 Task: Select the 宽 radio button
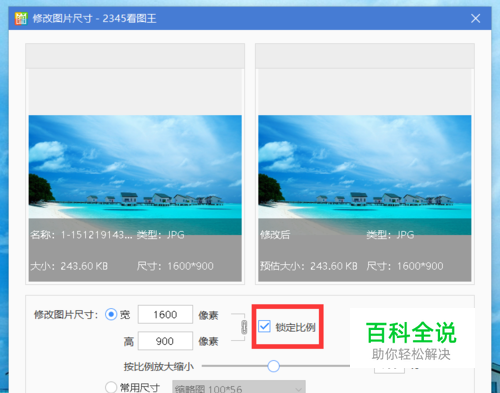(x=111, y=314)
